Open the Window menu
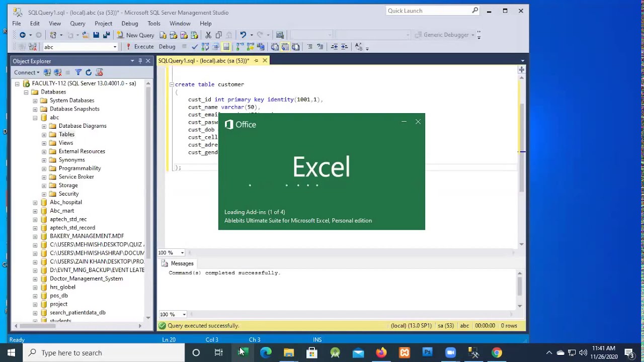644x362 pixels. tap(180, 23)
